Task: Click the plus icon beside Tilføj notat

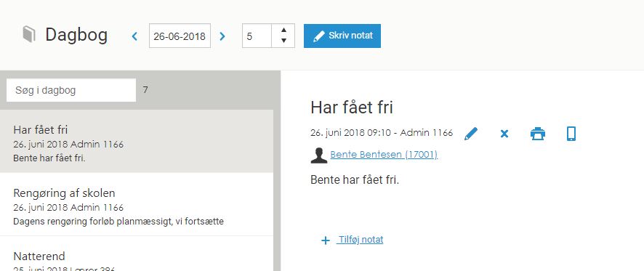Action: coord(326,240)
